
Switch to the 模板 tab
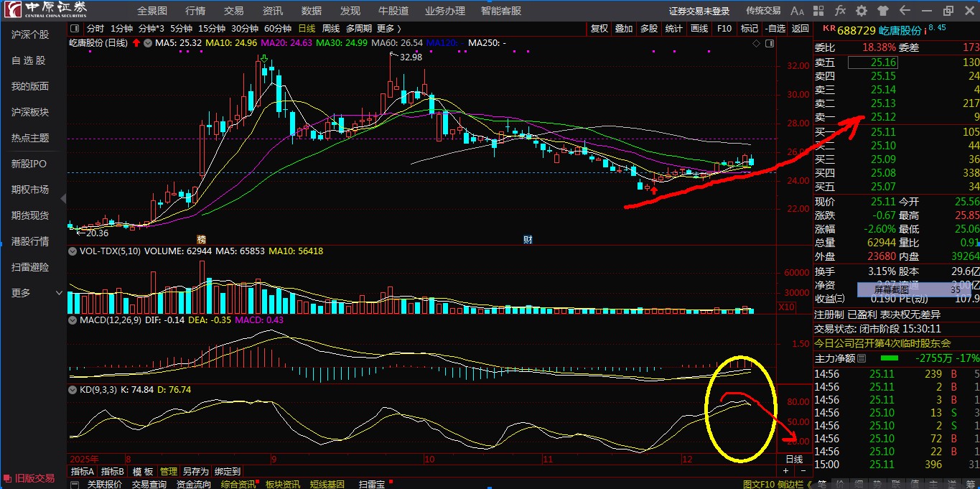[x=143, y=472]
